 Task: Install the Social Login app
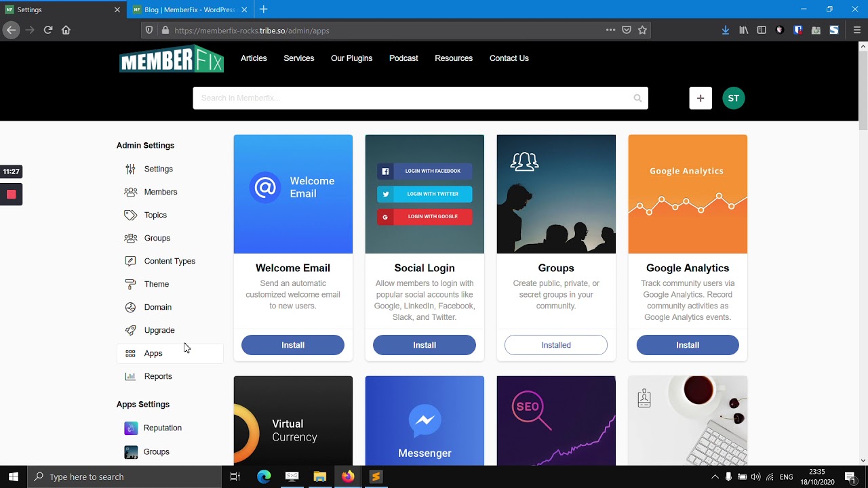click(x=425, y=345)
